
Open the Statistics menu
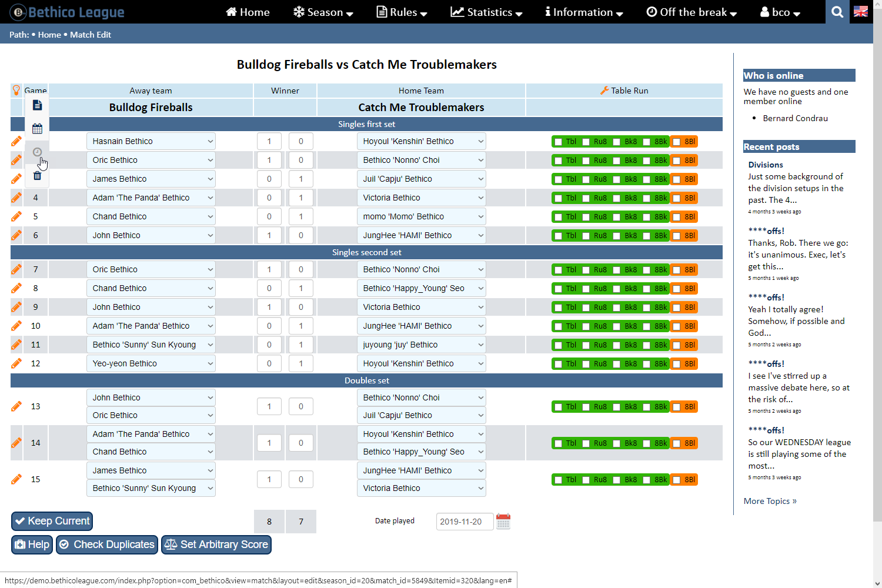[x=486, y=12]
